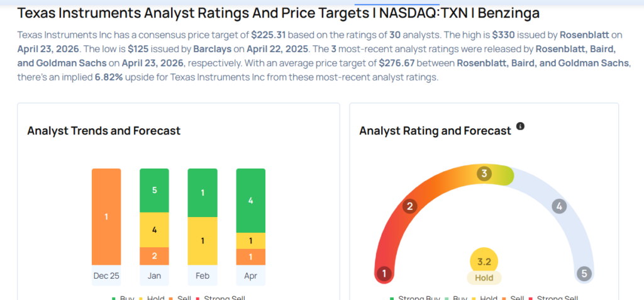Select the Apr month label
The width and height of the screenshot is (644, 300).
[x=250, y=275]
